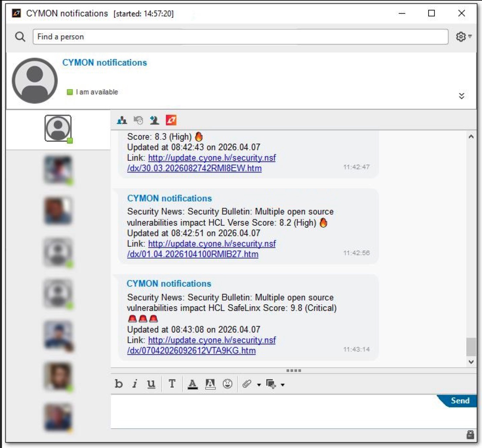Toggle underline formatting
482x448 pixels.
coord(151,384)
